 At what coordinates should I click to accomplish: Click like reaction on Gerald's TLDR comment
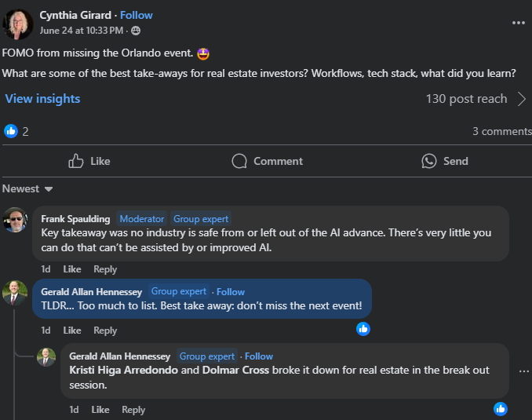pyautogui.click(x=363, y=329)
